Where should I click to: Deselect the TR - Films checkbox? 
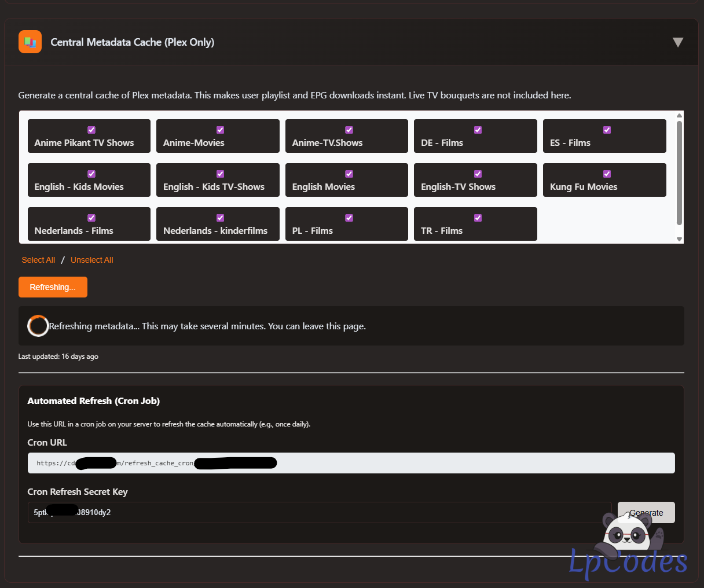coord(478,218)
